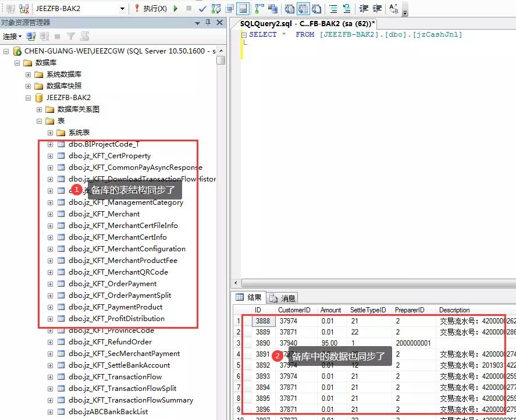Switch to the 消息 messages tab
This screenshot has width=516, height=420.
(x=282, y=298)
